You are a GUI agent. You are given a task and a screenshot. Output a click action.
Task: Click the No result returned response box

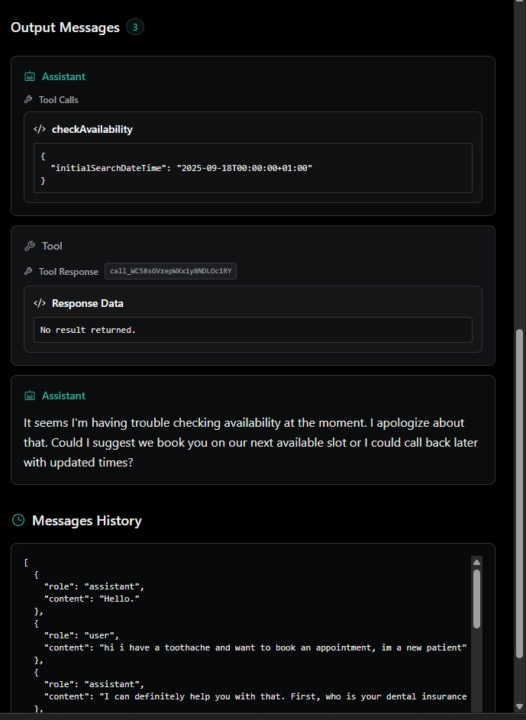click(x=253, y=330)
